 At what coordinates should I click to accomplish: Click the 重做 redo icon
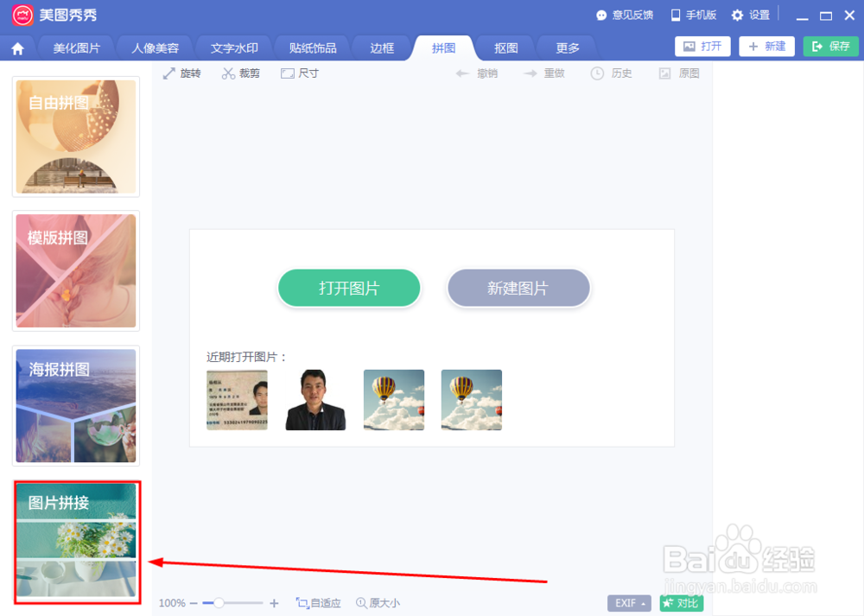point(544,73)
